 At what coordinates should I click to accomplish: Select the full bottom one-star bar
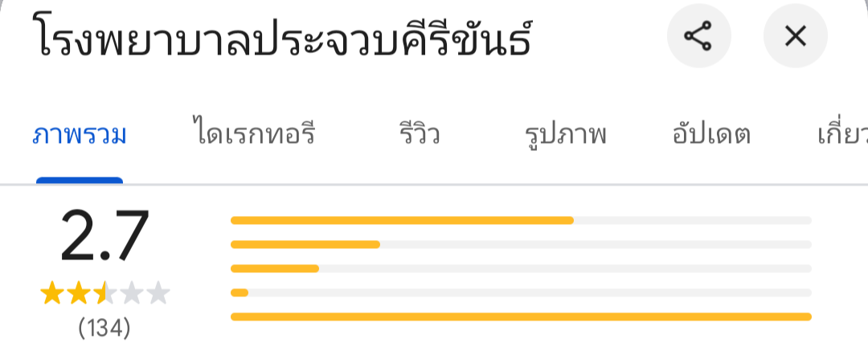point(521,316)
